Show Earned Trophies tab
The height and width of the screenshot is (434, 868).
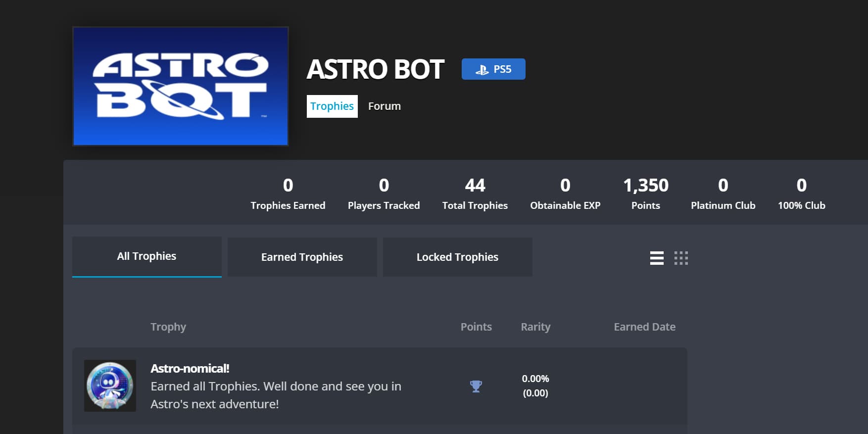tap(302, 257)
